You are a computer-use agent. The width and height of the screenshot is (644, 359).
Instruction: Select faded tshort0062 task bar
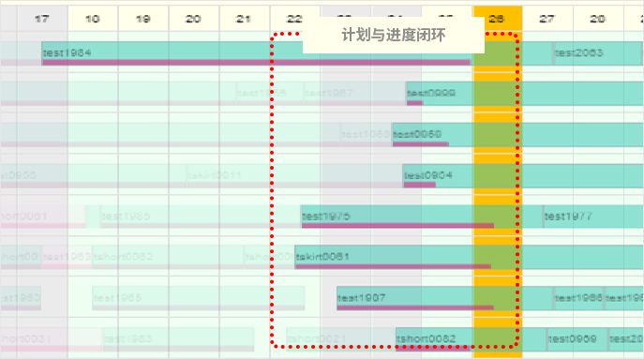point(168,257)
